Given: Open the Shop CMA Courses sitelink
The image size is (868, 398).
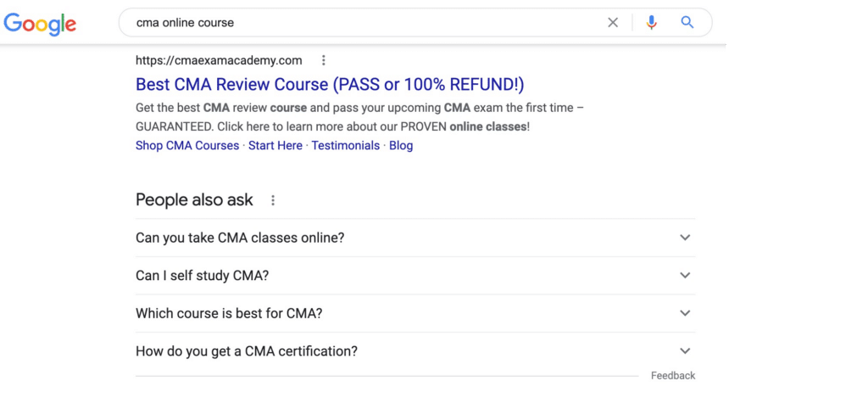Looking at the screenshot, I should [x=187, y=146].
